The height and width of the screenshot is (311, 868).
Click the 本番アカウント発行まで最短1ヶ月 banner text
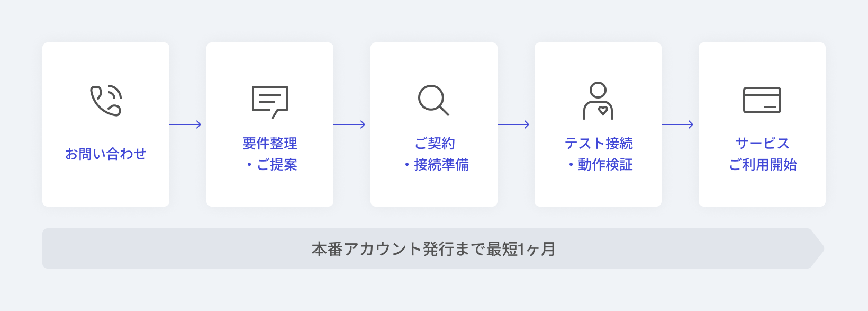click(x=433, y=248)
